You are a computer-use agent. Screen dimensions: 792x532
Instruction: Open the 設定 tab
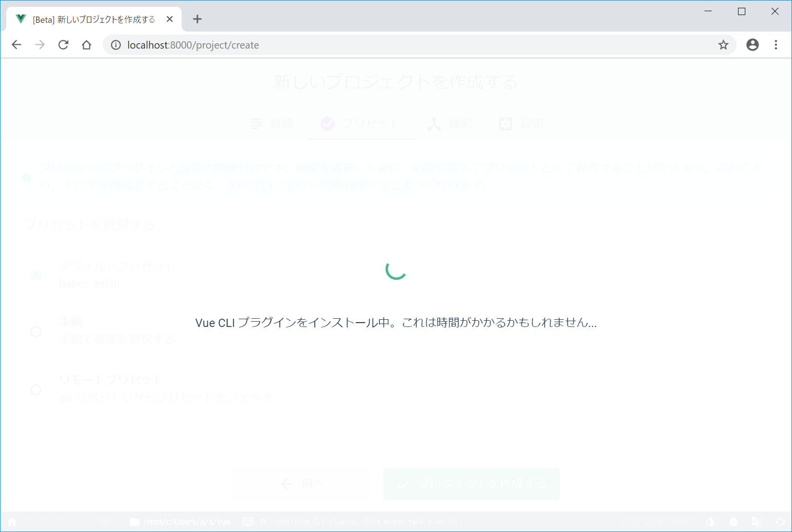(x=521, y=124)
